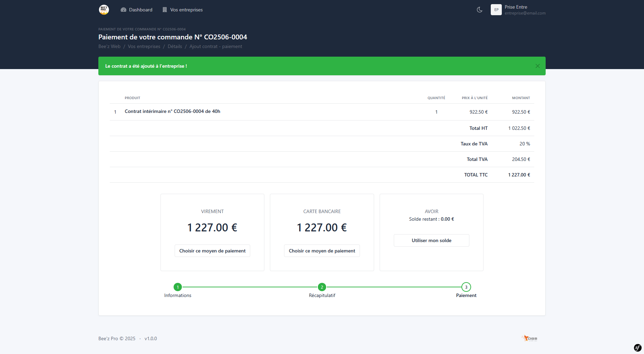
Task: Click the Bee'z Pro logo
Action: [x=103, y=10]
